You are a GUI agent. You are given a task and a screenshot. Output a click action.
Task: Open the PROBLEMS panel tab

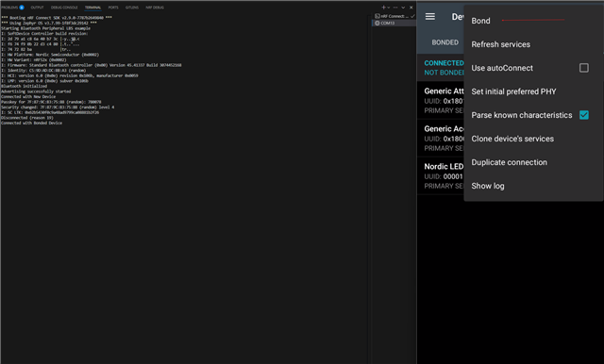(x=9, y=8)
